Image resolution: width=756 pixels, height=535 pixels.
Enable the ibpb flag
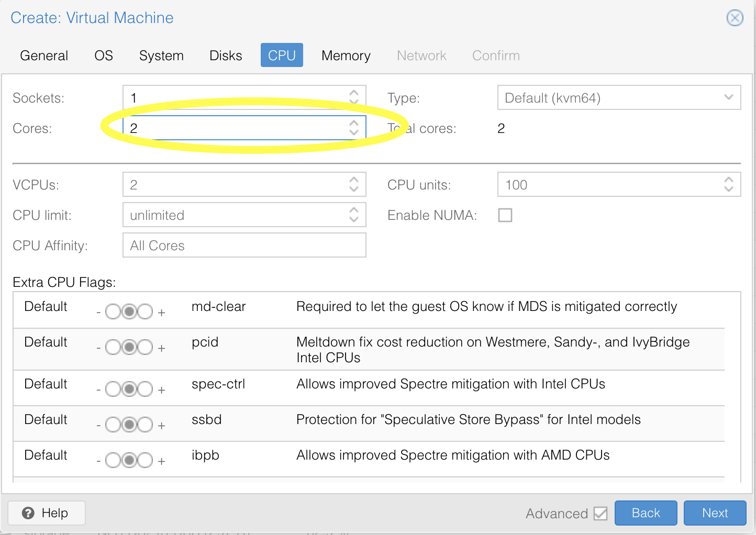145,461
